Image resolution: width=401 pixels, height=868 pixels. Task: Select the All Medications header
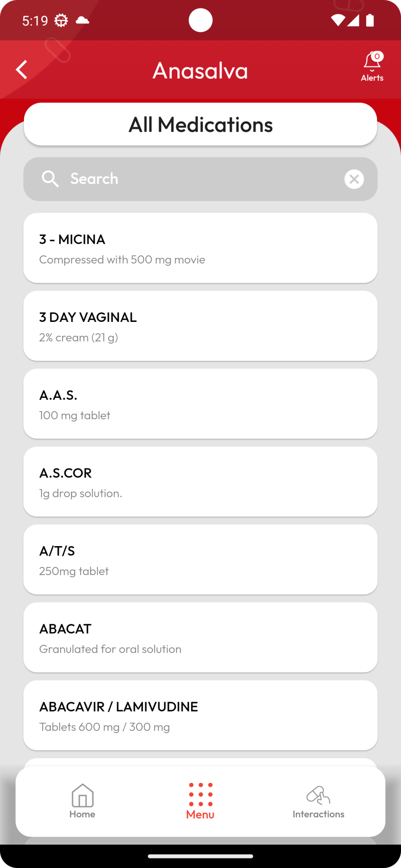coord(200,124)
